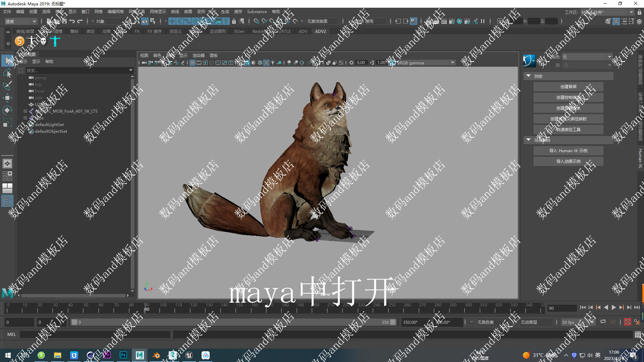Open render settings clapperboard gear icon
The width and height of the screenshot is (644, 362).
(452, 21)
